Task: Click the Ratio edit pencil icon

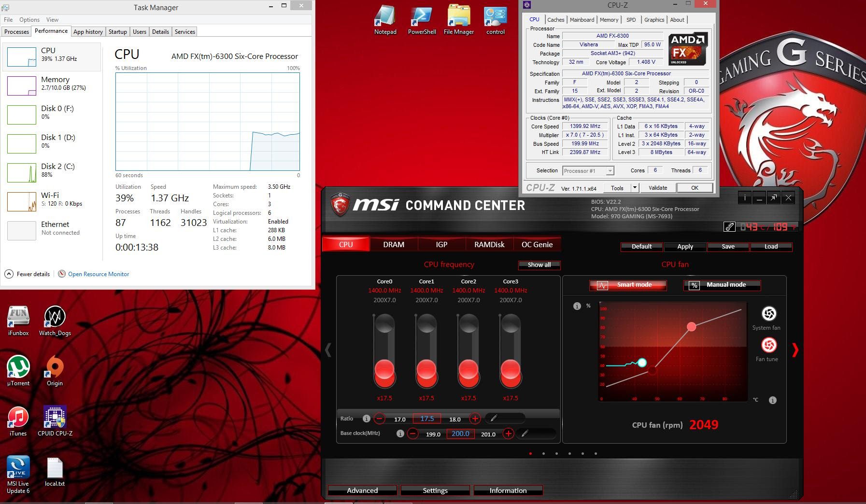Action: (494, 419)
